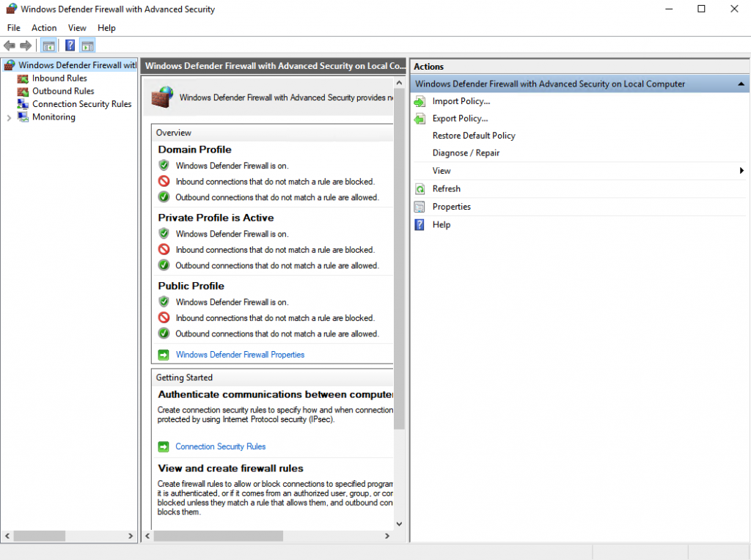Click the "Public Profile" heading

pyautogui.click(x=191, y=286)
